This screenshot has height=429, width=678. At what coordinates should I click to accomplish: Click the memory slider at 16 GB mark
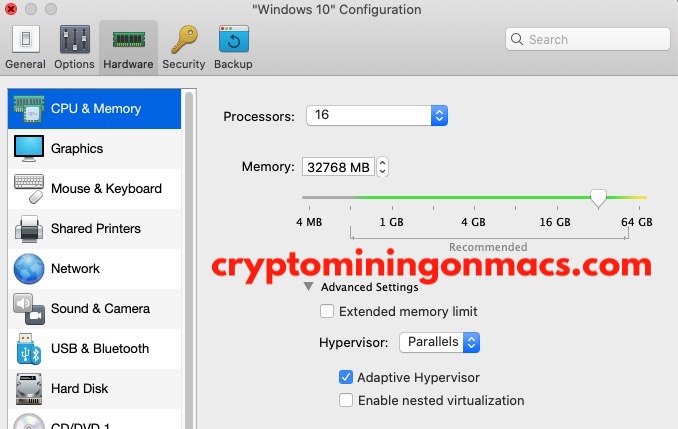557,197
